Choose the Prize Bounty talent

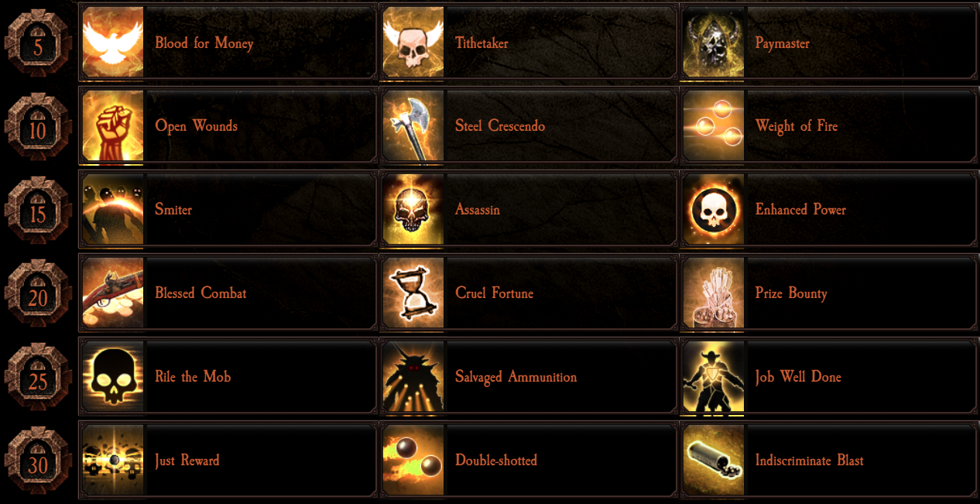[x=829, y=293]
